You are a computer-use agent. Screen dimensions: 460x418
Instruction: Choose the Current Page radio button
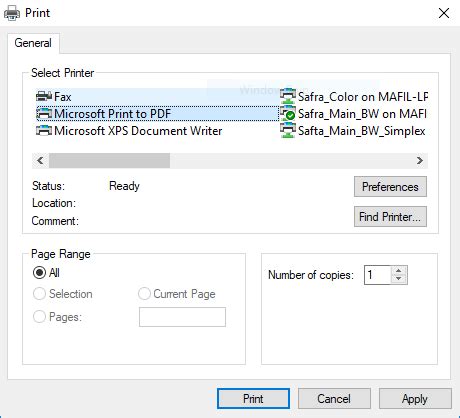(x=144, y=294)
